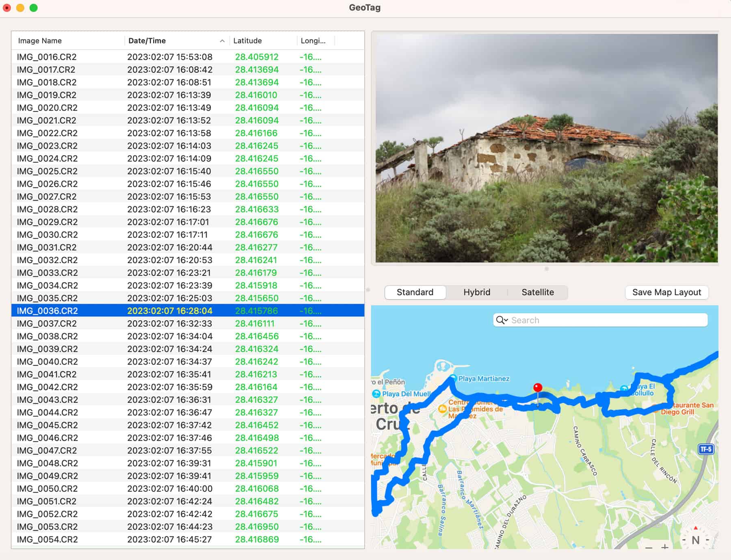Select row IMG_0028.CR2
The width and height of the screenshot is (731, 560).
point(188,209)
